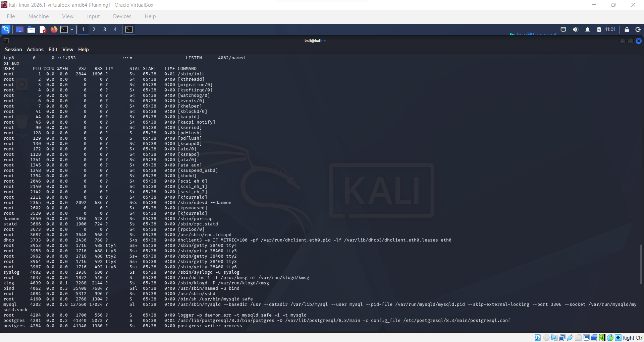The width and height of the screenshot is (644, 342).
Task: Click the '[ksuspend_usbd]' process text
Action: coord(198,170)
